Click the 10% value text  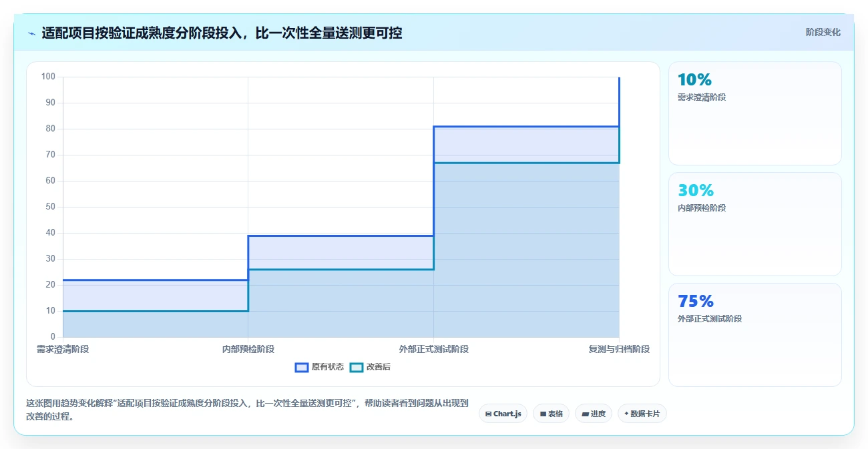click(694, 80)
